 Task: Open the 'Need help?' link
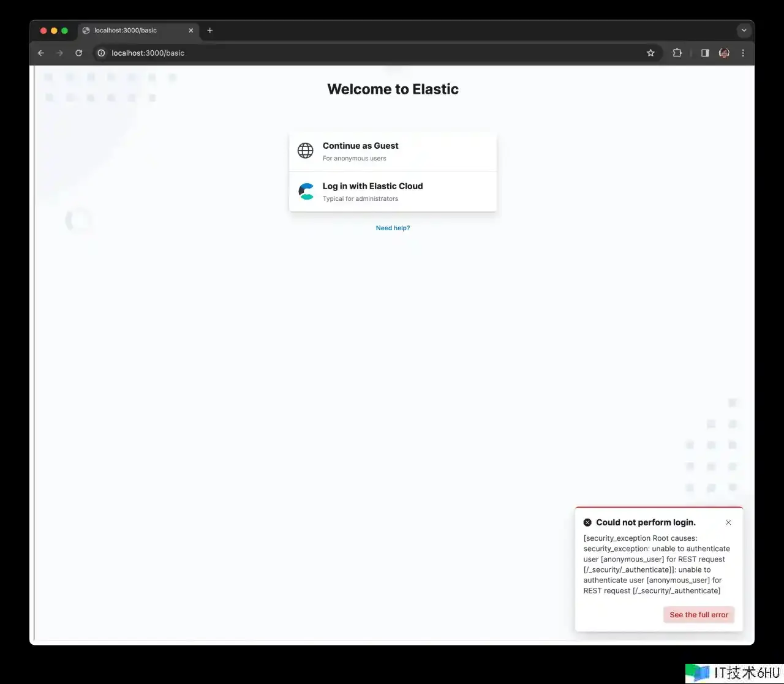point(393,228)
